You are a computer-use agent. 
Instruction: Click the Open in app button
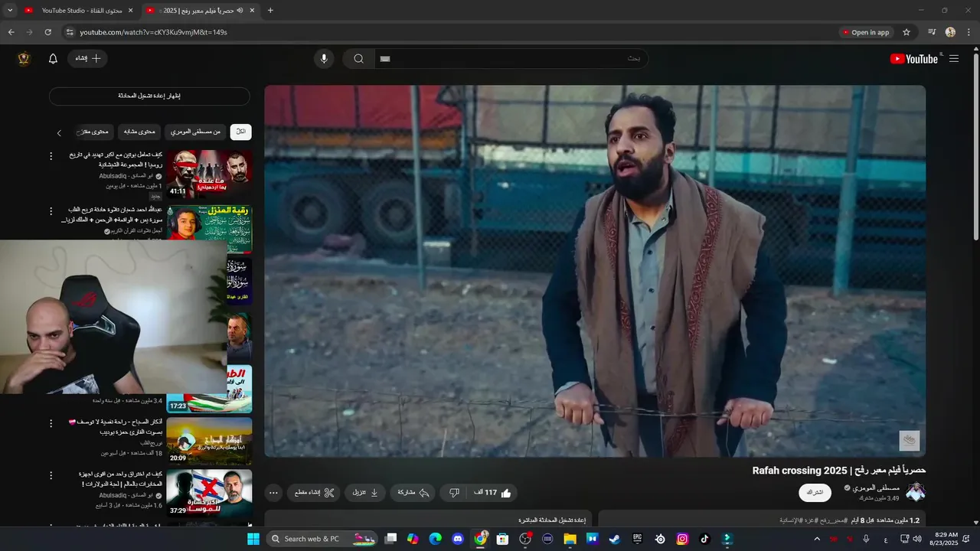click(x=866, y=32)
